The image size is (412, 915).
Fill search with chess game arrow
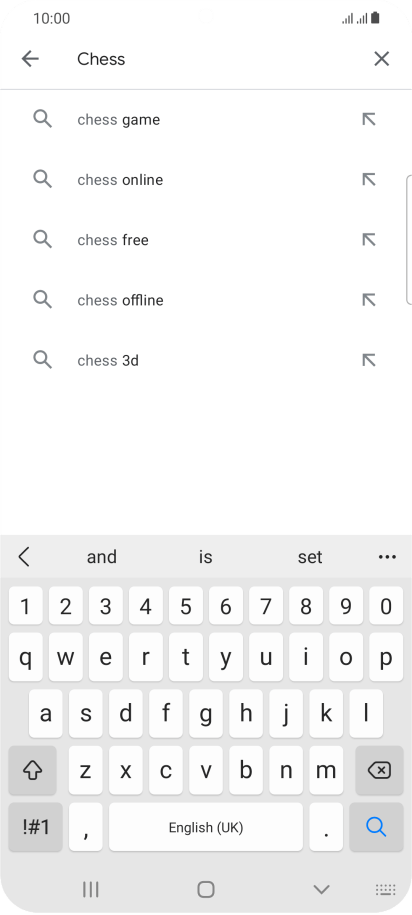click(368, 119)
